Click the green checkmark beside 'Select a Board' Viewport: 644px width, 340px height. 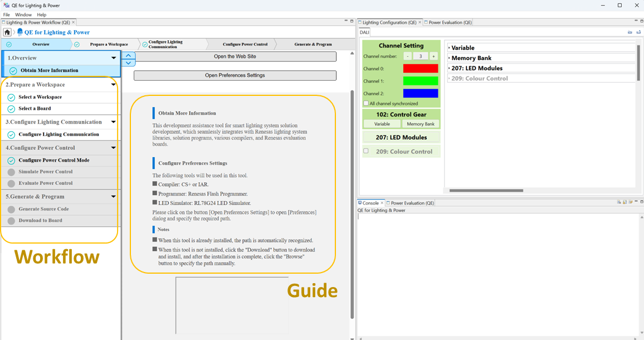point(12,109)
